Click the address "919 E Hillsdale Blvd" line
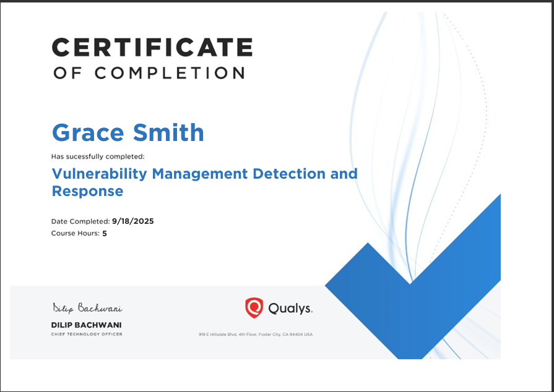The height and width of the screenshot is (392, 554). point(256,334)
